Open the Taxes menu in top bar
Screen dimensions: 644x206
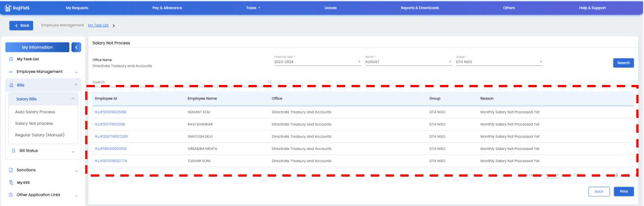(x=253, y=8)
